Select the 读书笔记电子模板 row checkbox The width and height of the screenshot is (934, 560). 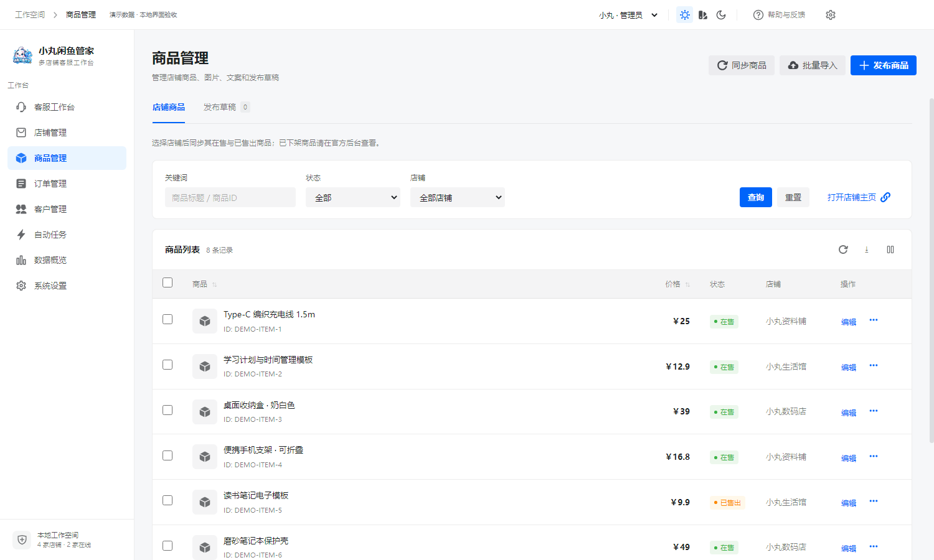[167, 500]
